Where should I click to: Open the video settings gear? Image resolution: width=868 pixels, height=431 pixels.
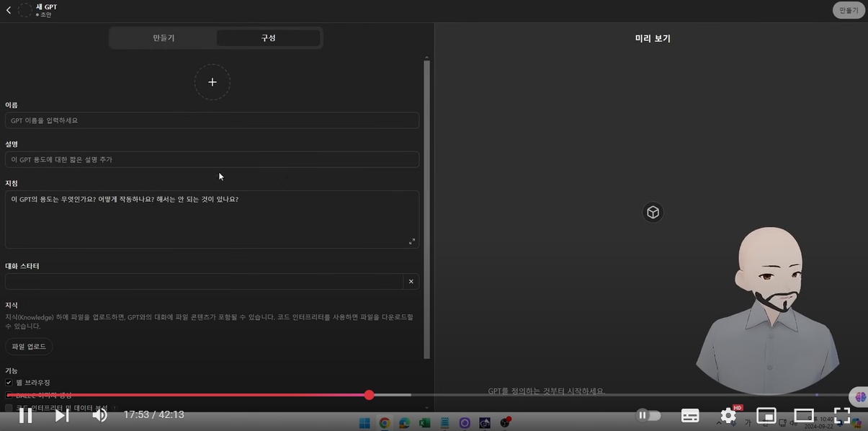click(728, 416)
